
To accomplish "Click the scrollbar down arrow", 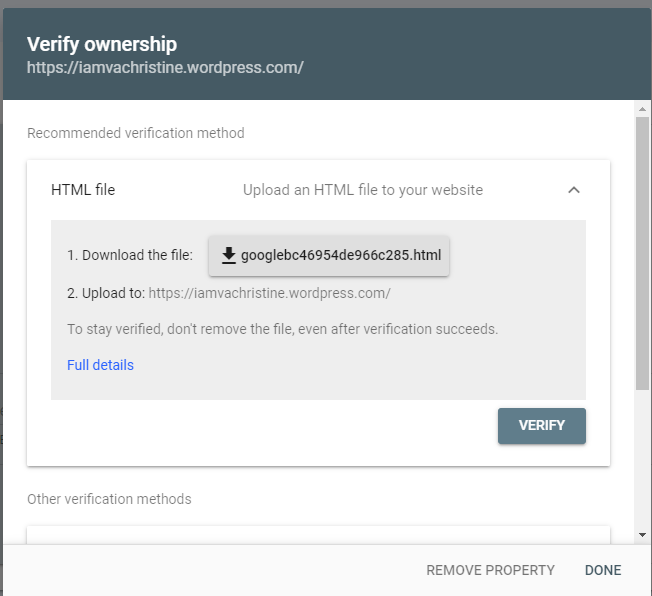I will click(x=643, y=536).
